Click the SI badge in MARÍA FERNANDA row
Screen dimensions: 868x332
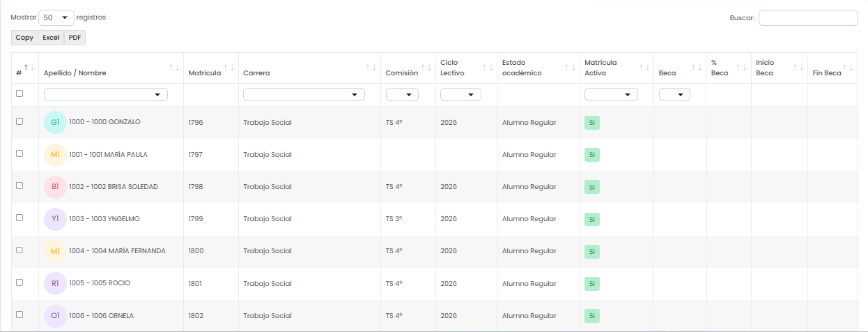(592, 251)
